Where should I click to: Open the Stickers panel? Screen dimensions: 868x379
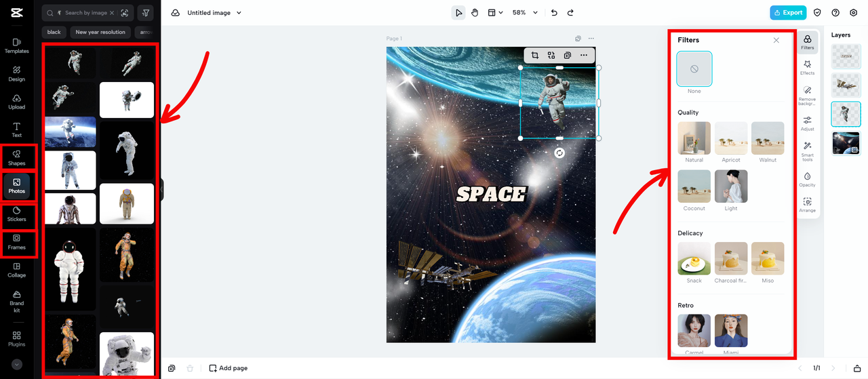pyautogui.click(x=16, y=214)
